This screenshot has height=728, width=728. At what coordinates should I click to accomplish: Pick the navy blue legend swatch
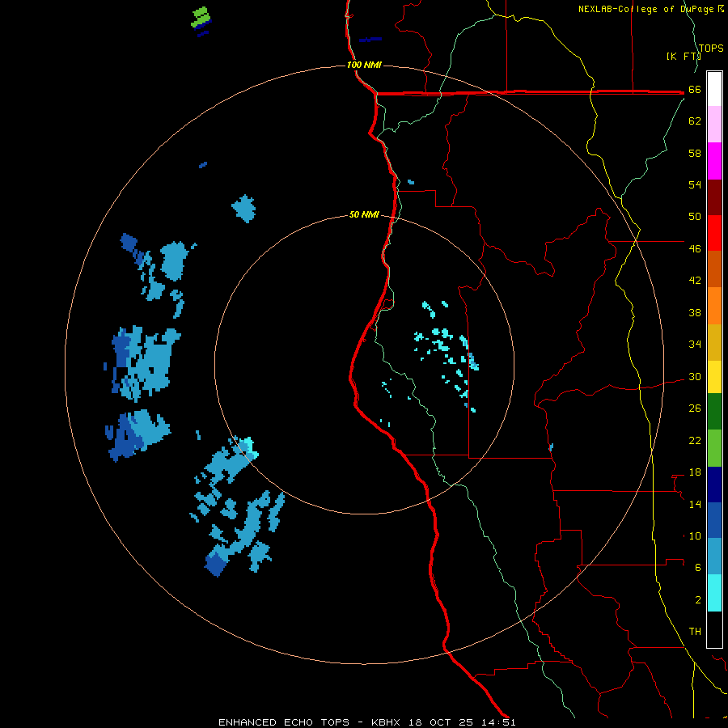[x=714, y=485]
